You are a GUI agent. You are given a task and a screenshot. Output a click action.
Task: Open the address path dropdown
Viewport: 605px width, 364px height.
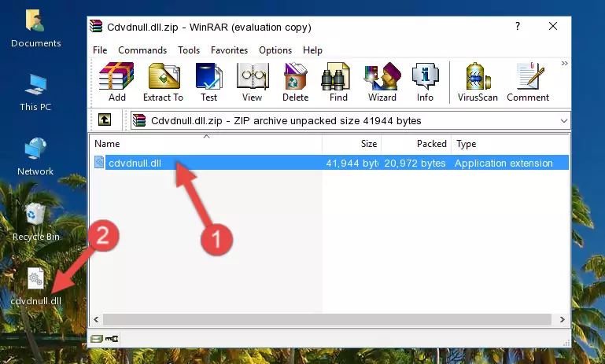564,121
